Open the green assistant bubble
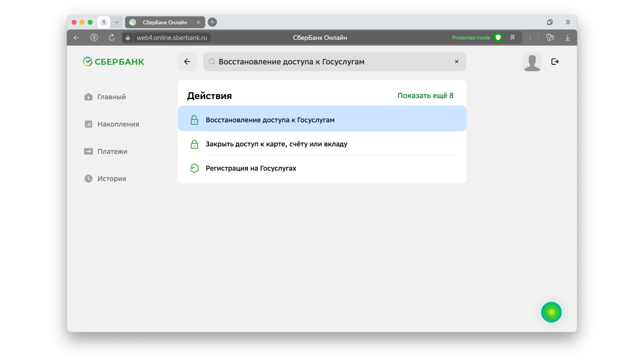This screenshot has width=644, height=362. (551, 312)
